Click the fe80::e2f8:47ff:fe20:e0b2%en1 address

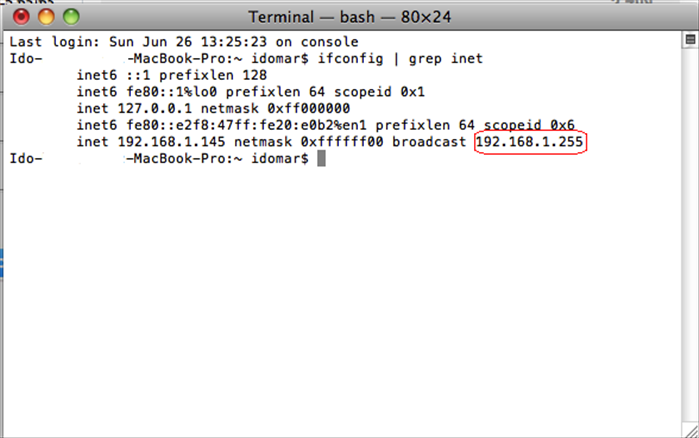tap(247, 126)
